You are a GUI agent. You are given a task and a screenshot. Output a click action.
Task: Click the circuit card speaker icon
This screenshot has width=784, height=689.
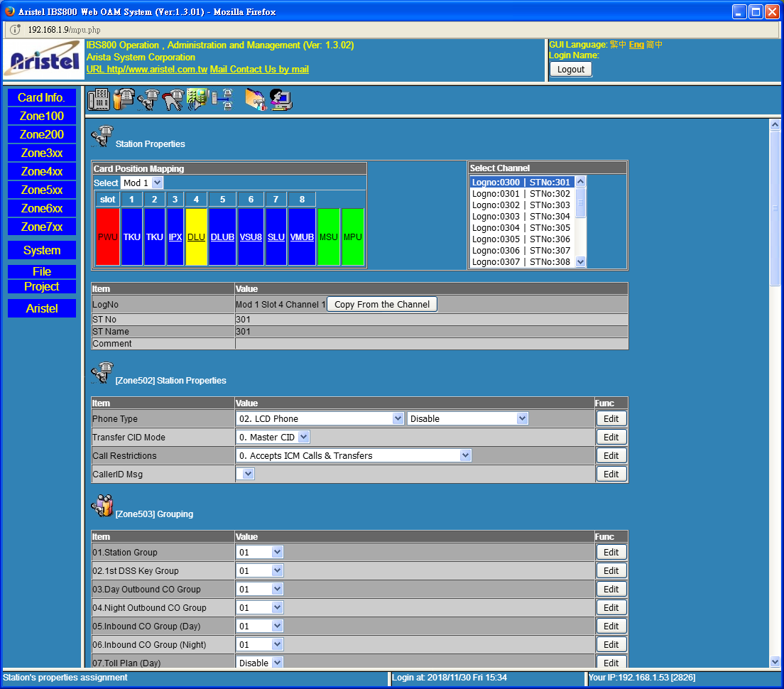coord(197,99)
